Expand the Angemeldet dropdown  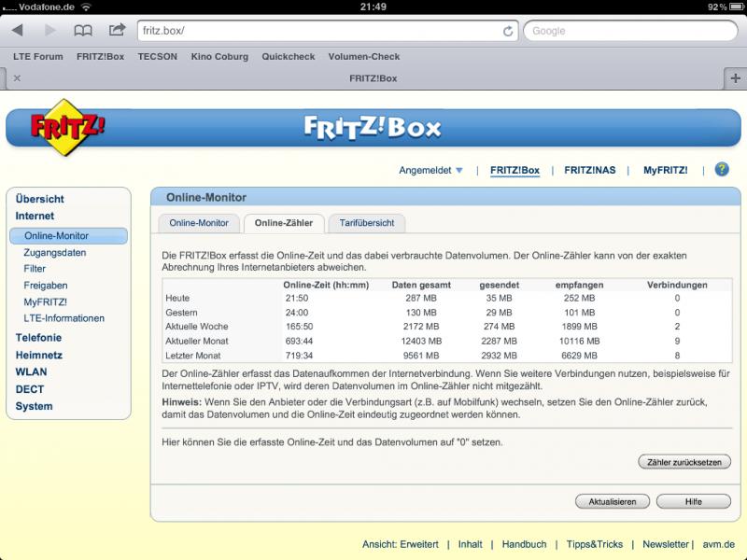coord(430,170)
